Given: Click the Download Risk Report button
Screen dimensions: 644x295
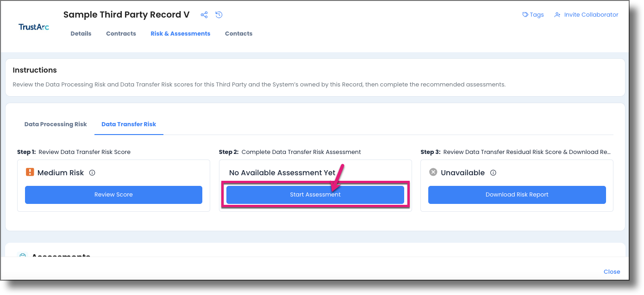Looking at the screenshot, I should (517, 195).
